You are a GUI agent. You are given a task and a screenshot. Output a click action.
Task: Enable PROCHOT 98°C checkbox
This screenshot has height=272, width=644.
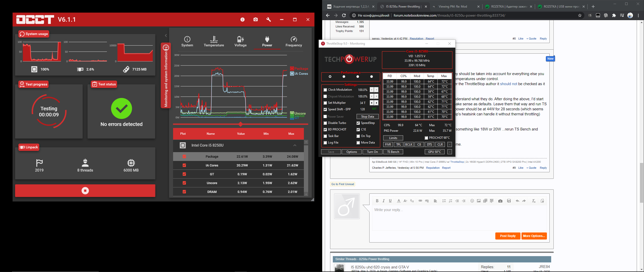[426, 138]
